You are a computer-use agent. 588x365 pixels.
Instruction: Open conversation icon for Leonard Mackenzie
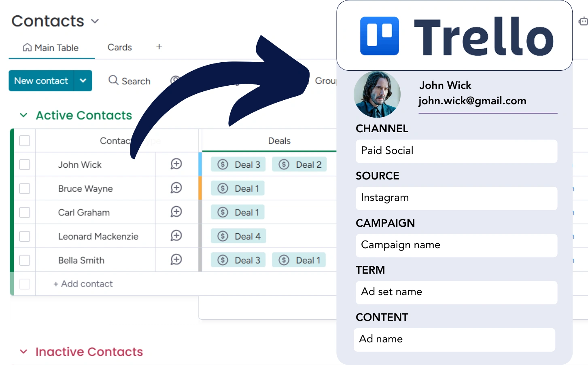point(176,236)
